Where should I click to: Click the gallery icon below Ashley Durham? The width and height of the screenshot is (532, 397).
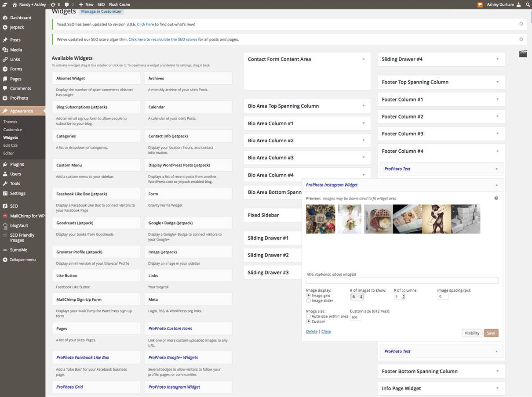point(523,54)
